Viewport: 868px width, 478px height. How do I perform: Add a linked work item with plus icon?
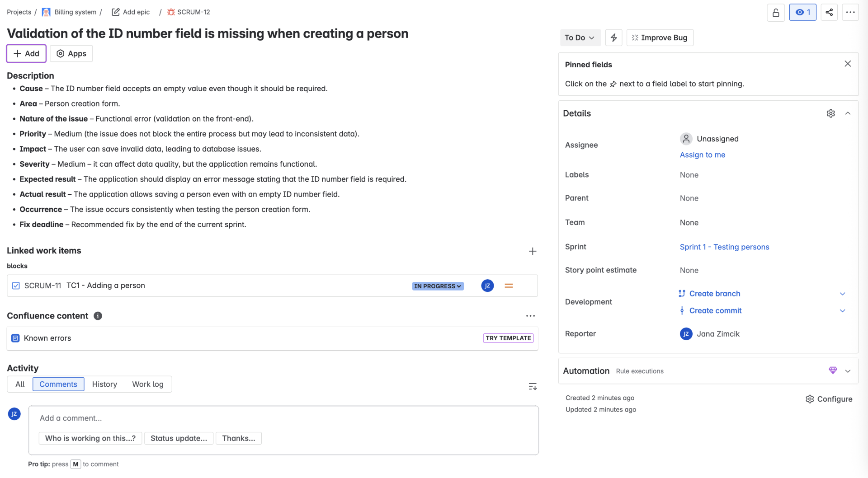coord(532,251)
